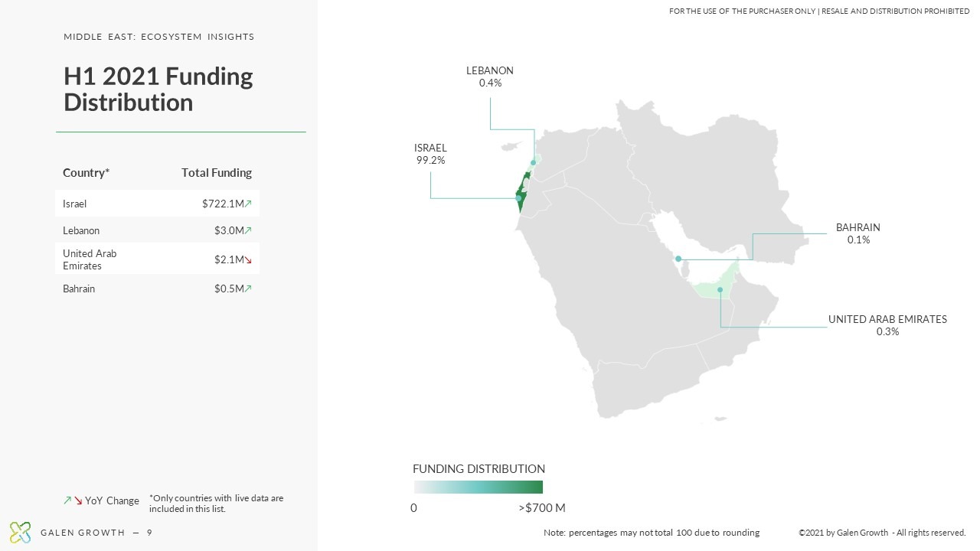
Task: Click the YoY Change legend arrows
Action: [x=73, y=500]
